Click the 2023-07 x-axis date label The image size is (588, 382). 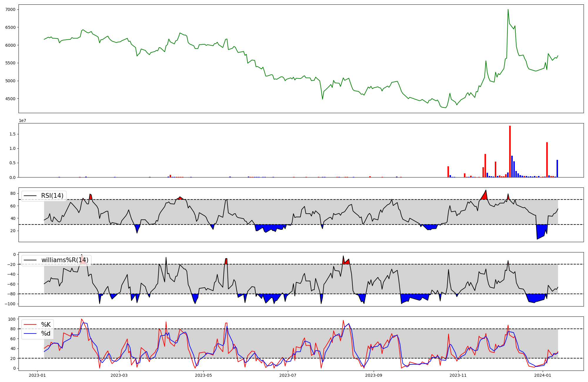pyautogui.click(x=288, y=375)
